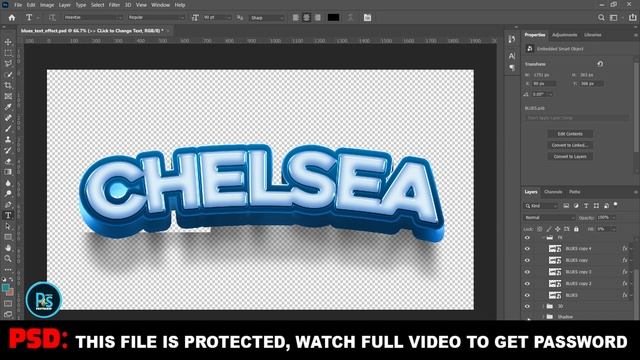Select the Lasso tool
The image size is (640, 360).
coord(8,64)
